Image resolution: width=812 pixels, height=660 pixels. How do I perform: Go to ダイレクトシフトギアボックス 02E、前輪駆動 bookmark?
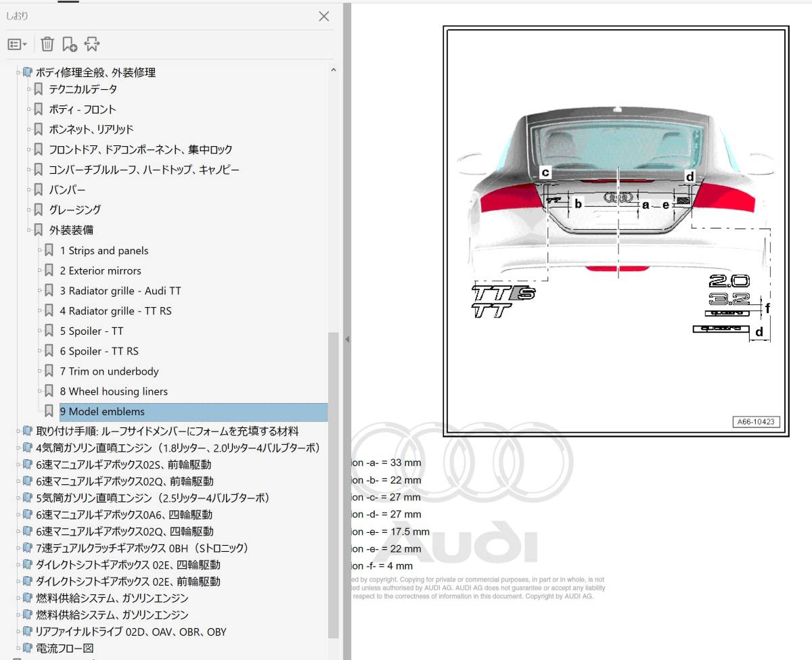pyautogui.click(x=128, y=582)
